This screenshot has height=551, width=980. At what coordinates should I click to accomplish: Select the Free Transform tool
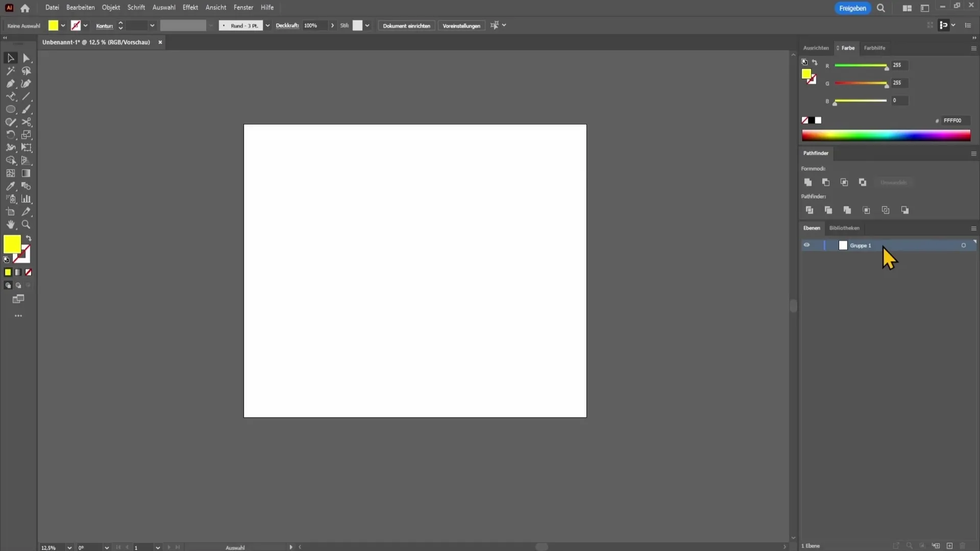point(27,147)
